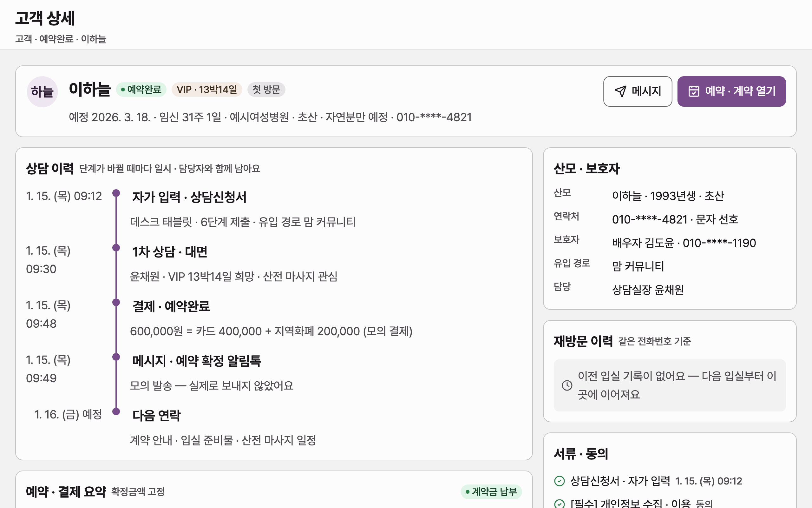The width and height of the screenshot is (812, 508).
Task: Select the 1차 상담 · 대면 timeline dot
Action: (x=116, y=248)
